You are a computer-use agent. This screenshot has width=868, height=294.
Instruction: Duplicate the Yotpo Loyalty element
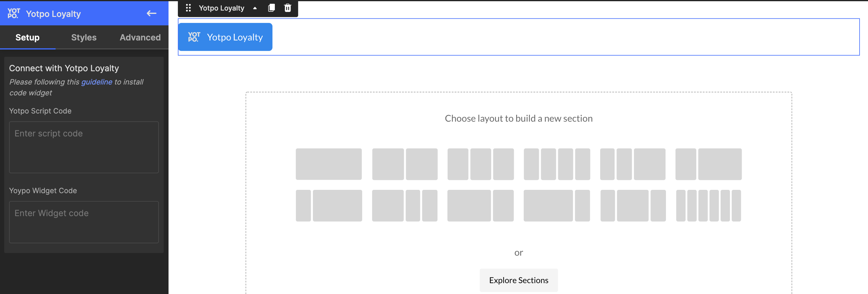tap(271, 8)
